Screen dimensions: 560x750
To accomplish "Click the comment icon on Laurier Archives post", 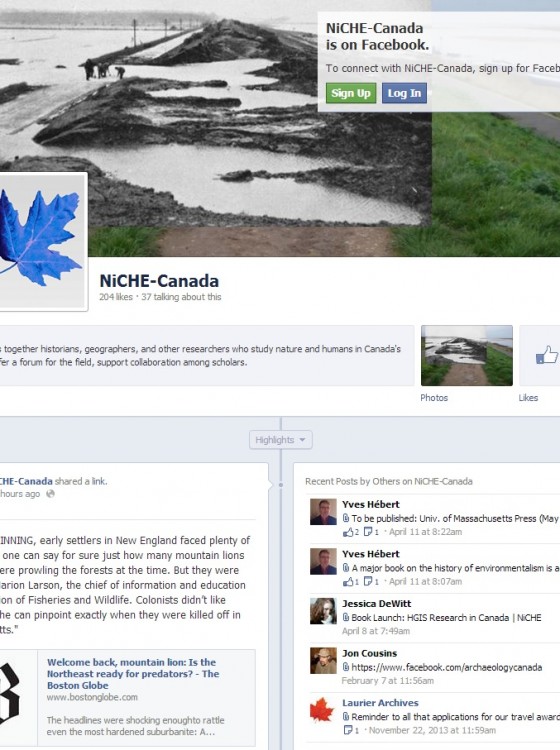I will [348, 730].
